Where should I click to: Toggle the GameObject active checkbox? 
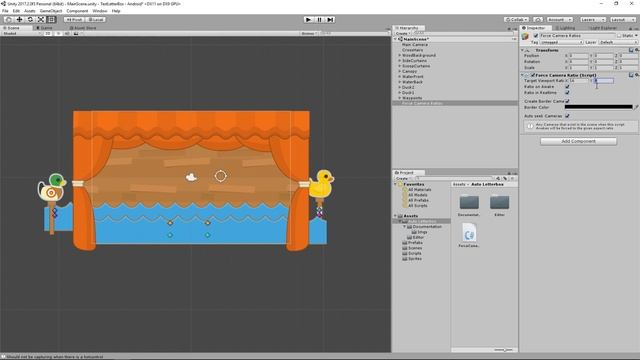(536, 36)
